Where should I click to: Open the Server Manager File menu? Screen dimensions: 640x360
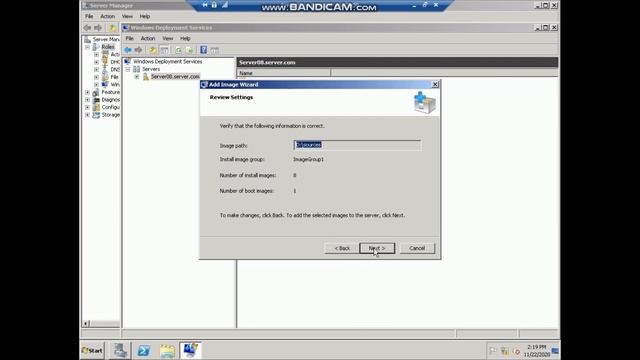[89, 16]
